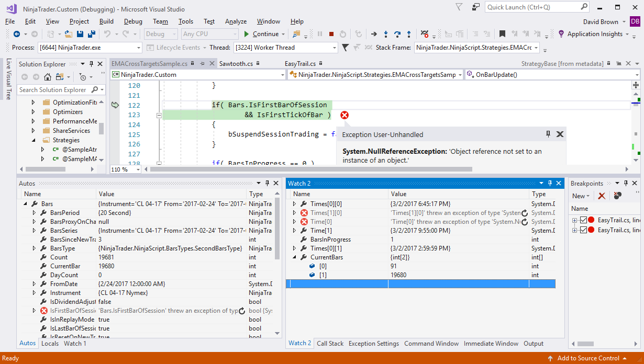Click the Save icon in toolbar
644x364 pixels.
pyautogui.click(x=80, y=34)
